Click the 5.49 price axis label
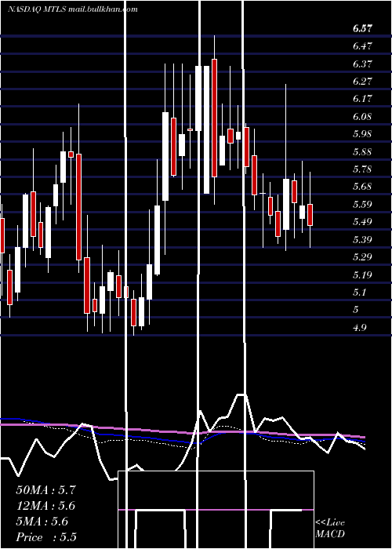The image size is (392, 549). pos(362,222)
